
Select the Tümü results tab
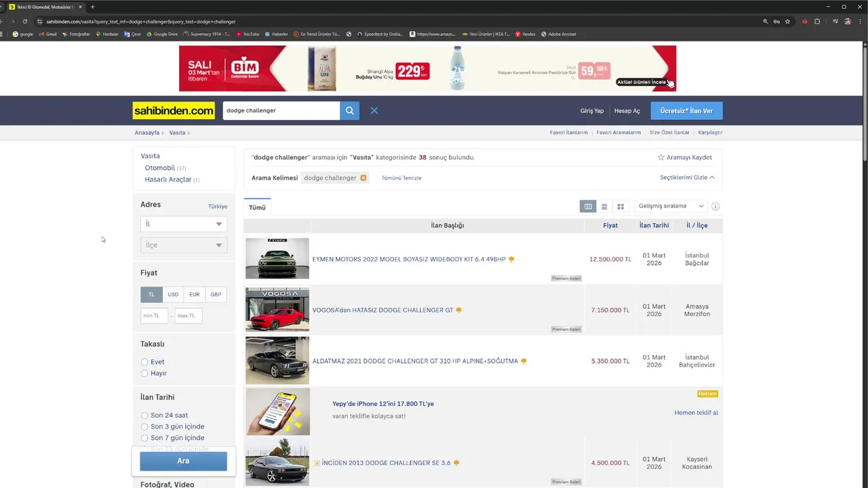pyautogui.click(x=257, y=207)
